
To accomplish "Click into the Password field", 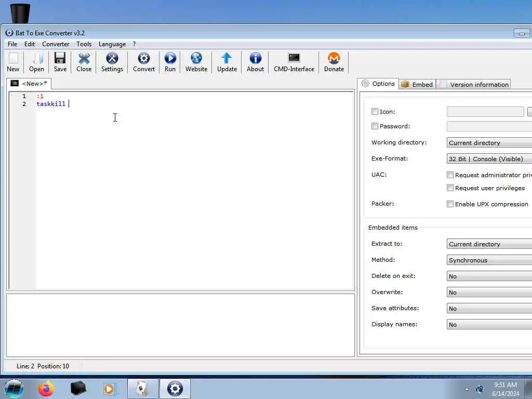I will [x=489, y=126].
